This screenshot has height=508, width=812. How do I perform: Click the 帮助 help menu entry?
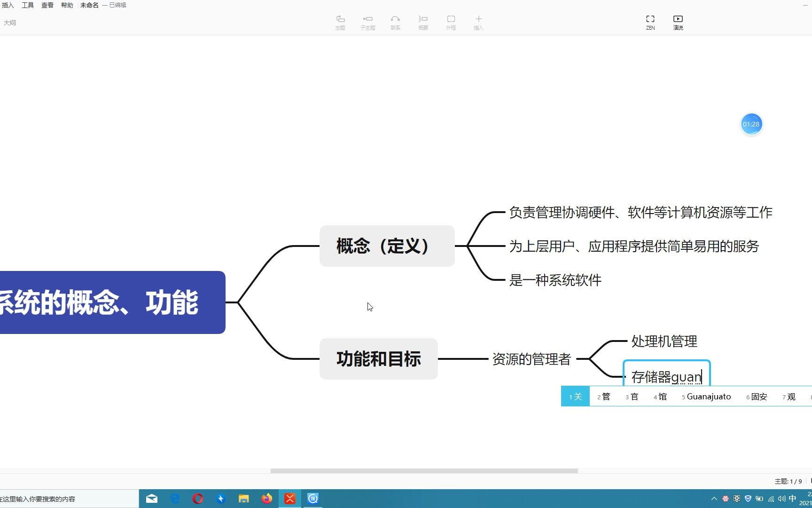click(67, 5)
